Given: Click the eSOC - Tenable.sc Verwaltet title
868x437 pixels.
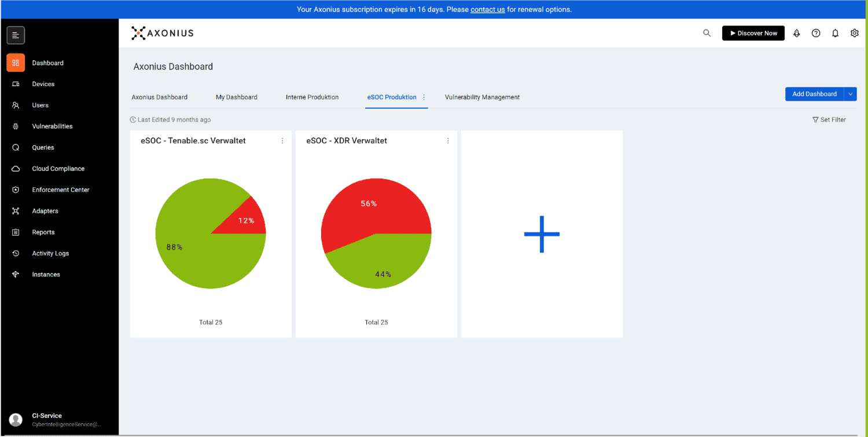Looking at the screenshot, I should point(193,140).
